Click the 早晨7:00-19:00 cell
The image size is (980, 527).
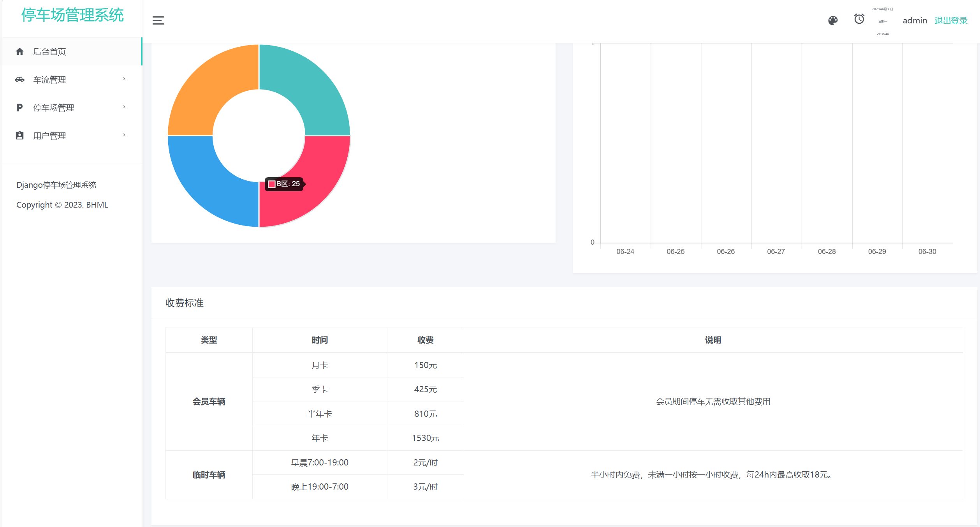pos(320,463)
